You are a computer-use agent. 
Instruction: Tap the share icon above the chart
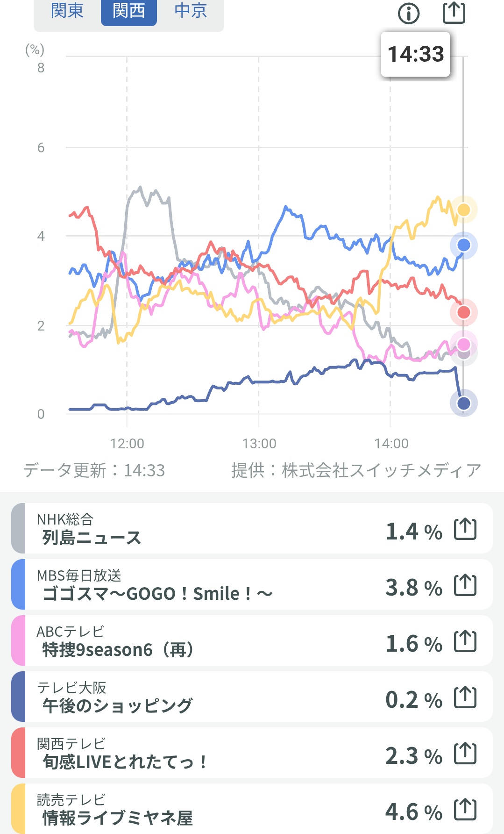[x=454, y=13]
